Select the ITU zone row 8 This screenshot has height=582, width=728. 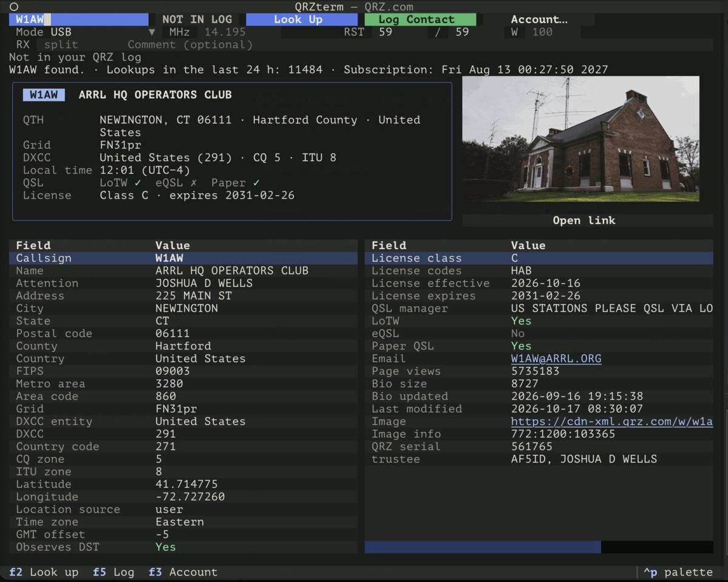(183, 471)
